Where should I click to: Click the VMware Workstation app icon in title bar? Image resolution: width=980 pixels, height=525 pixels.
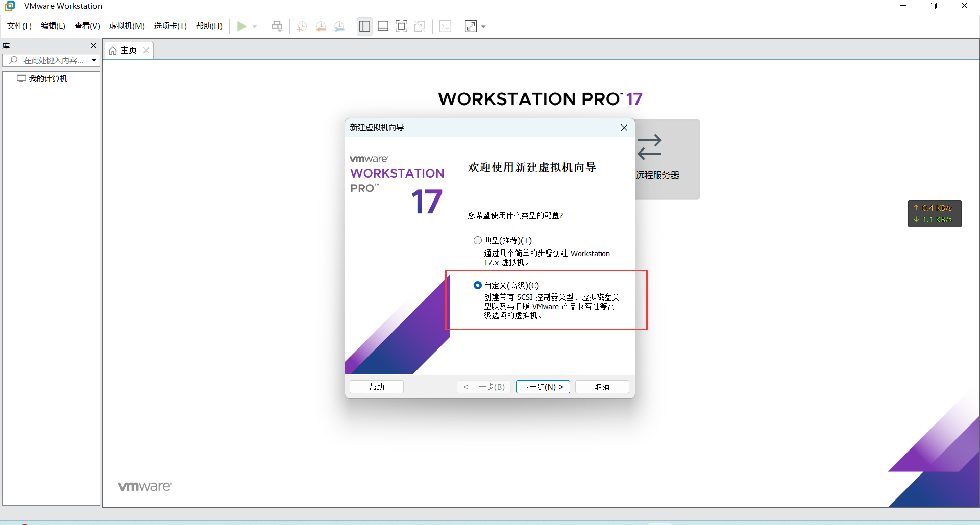[10, 6]
